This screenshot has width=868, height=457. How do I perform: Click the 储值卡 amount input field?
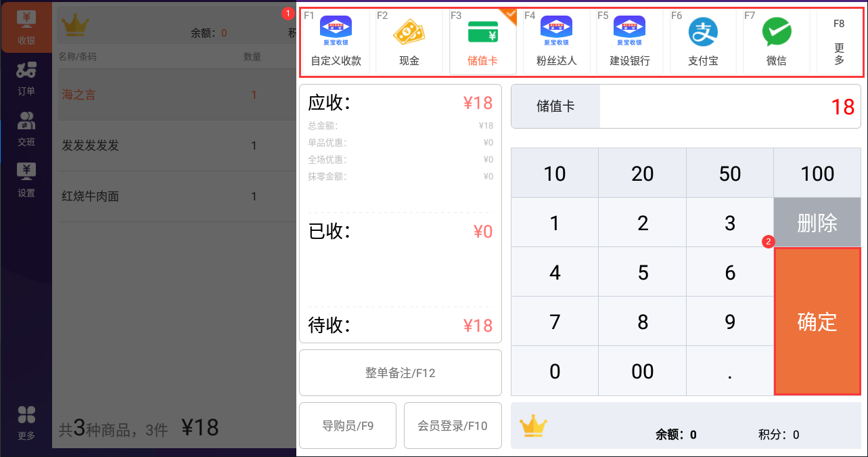(x=731, y=106)
